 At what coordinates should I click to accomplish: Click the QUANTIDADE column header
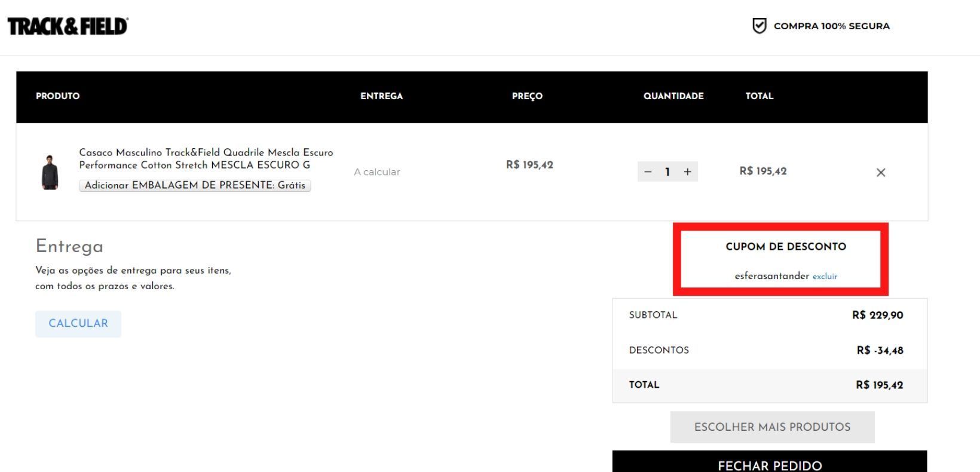(x=673, y=96)
